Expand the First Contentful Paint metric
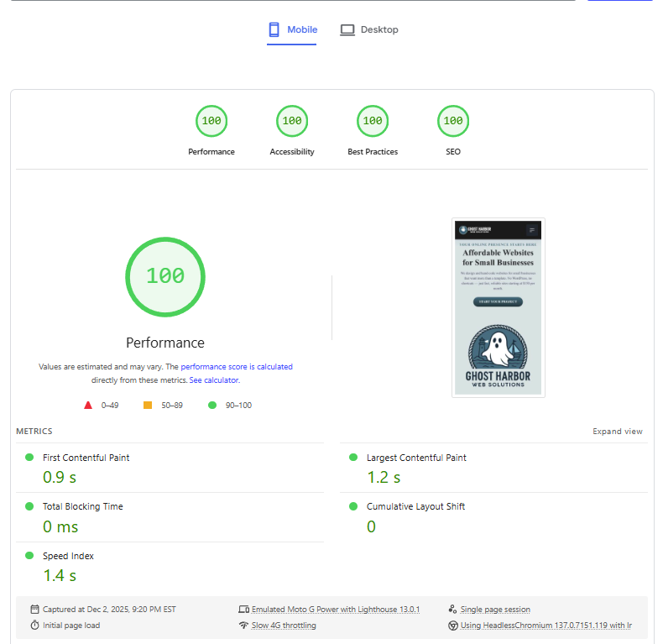 [86, 458]
